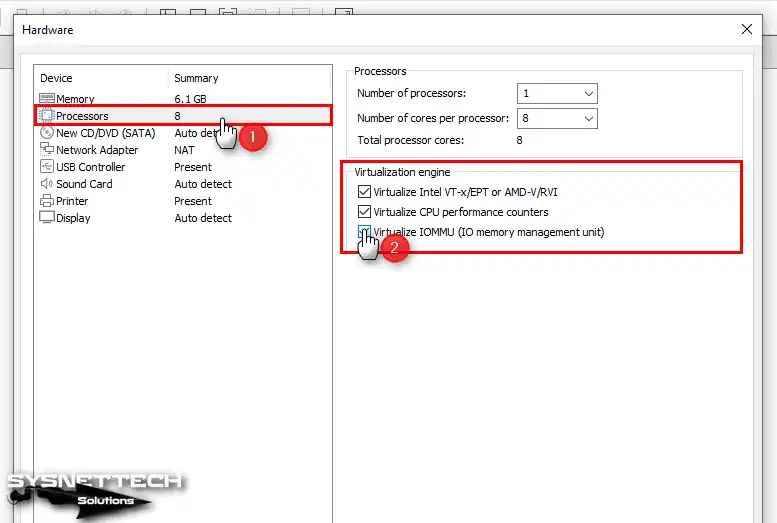Toggle Virtualize Intel VT-x/EPT or AMD-V/RVI
This screenshot has width=777, height=523.
tap(364, 191)
